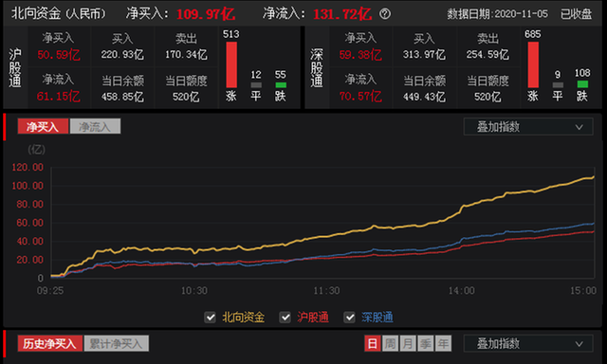Image resolution: width=607 pixels, height=364 pixels.
Task: Choose the 年 period button
Action: click(x=443, y=343)
